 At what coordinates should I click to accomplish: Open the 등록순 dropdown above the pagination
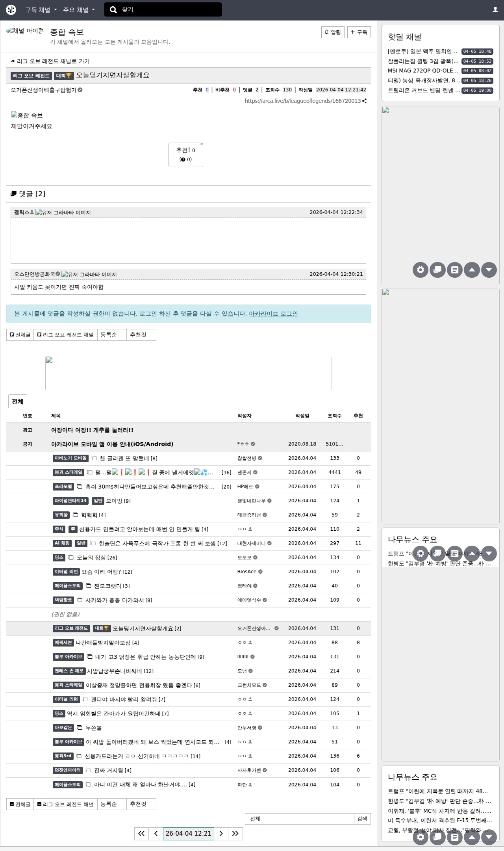[x=112, y=804]
